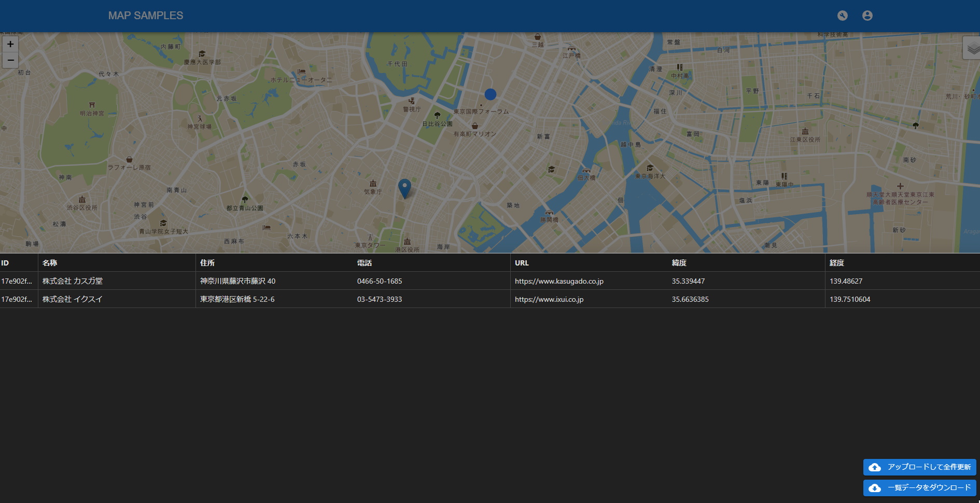Select the 株式会社 カスガ堂 row
This screenshot has width=980, height=503.
tap(73, 281)
